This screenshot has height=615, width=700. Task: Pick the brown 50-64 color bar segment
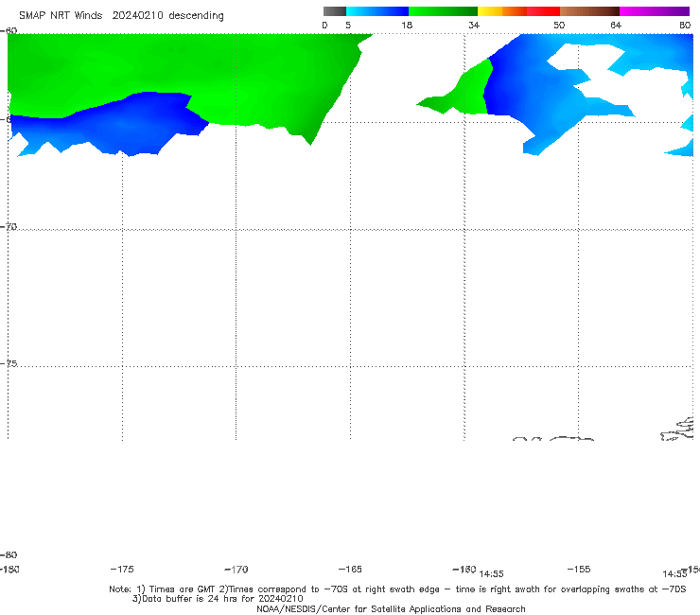point(589,11)
